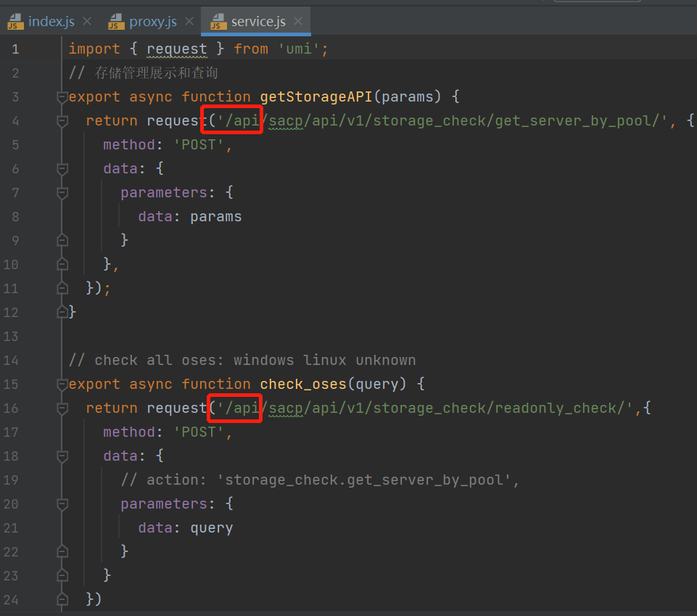Click the commented-out action line 19

pyautogui.click(x=320, y=480)
